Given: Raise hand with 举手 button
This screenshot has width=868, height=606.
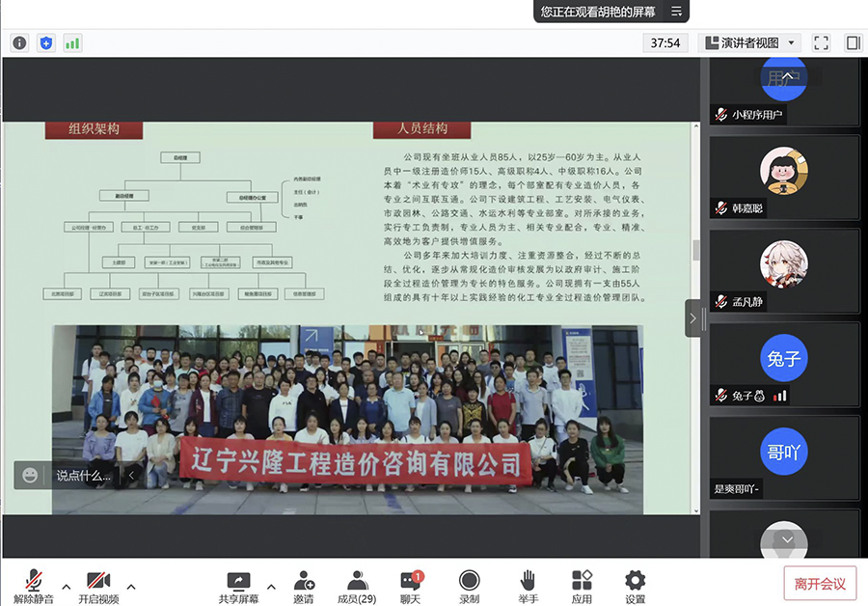Looking at the screenshot, I should point(528,585).
